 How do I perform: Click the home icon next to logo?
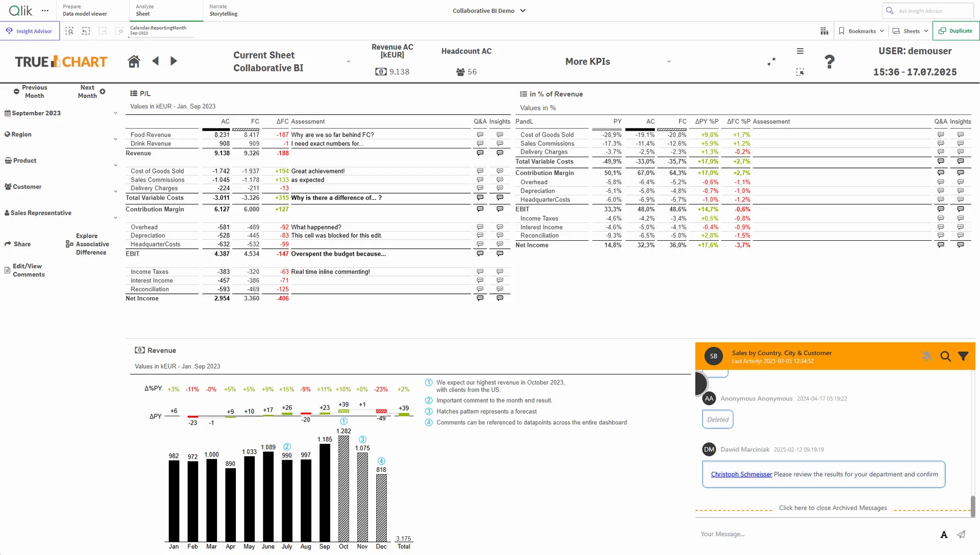tap(134, 61)
